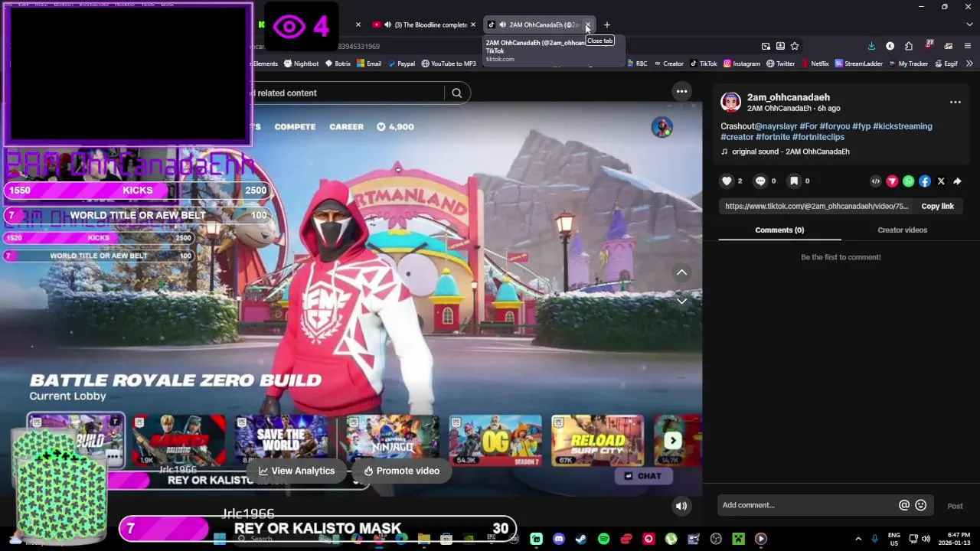This screenshot has width=980, height=551.
Task: Select CAREER in Fortnite video menu
Action: (346, 127)
